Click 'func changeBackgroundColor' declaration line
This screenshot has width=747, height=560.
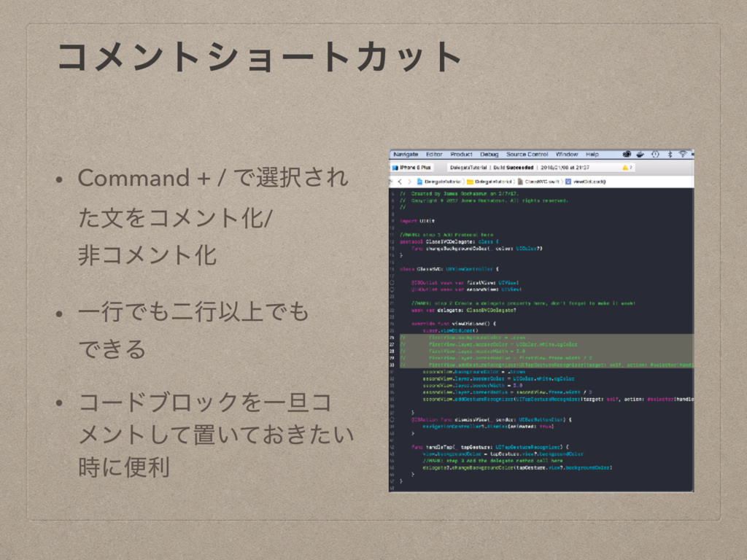[477, 249]
